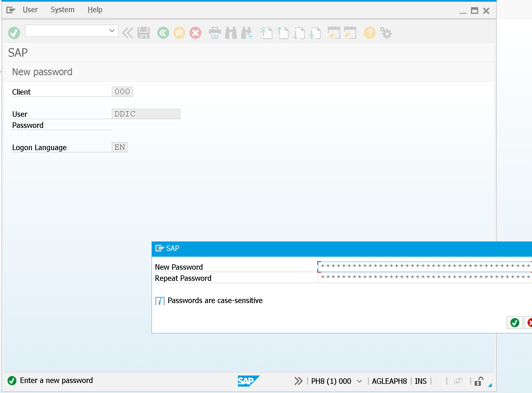Click the New Password field in dialog
Image resolution: width=532 pixels, height=393 pixels.
[x=425, y=266]
